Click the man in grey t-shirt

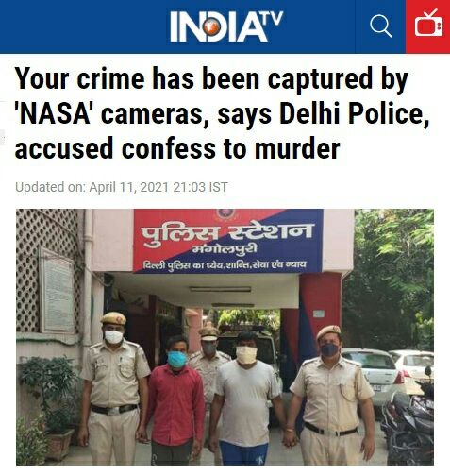(247, 399)
